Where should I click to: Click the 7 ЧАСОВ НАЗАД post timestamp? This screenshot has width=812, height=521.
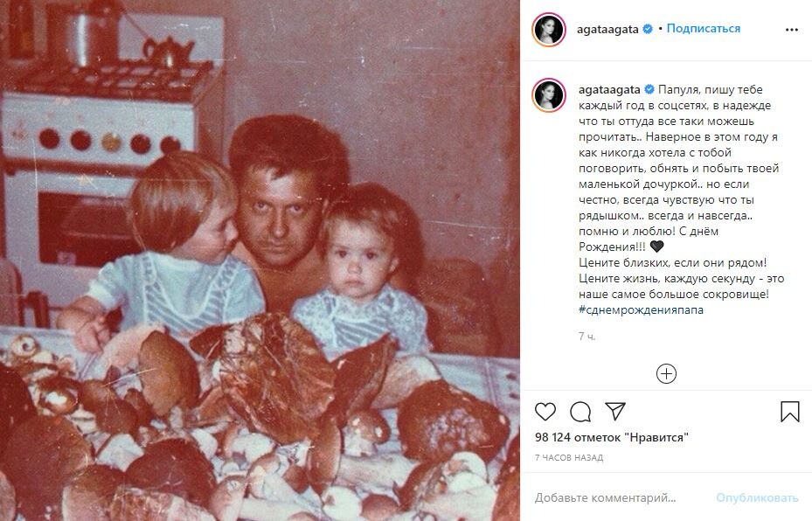click(x=569, y=457)
